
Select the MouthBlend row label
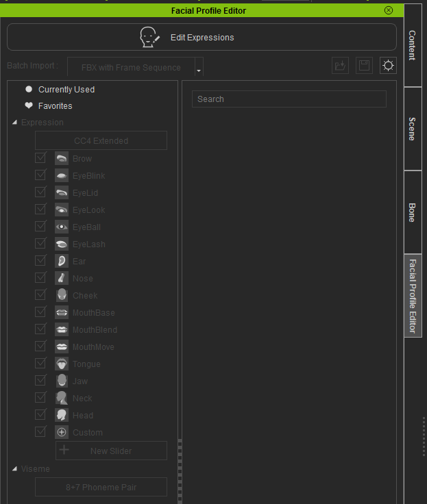pyautogui.click(x=95, y=330)
